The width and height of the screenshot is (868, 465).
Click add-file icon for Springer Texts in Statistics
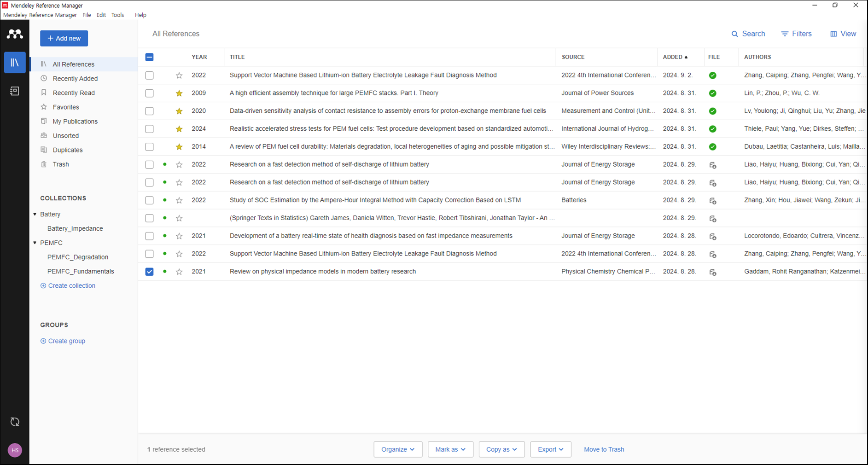tap(712, 219)
